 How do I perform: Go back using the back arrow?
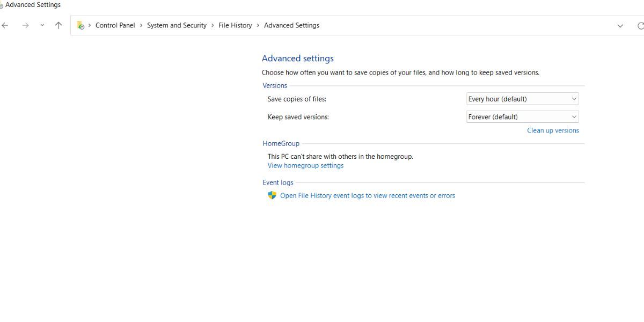[x=5, y=25]
